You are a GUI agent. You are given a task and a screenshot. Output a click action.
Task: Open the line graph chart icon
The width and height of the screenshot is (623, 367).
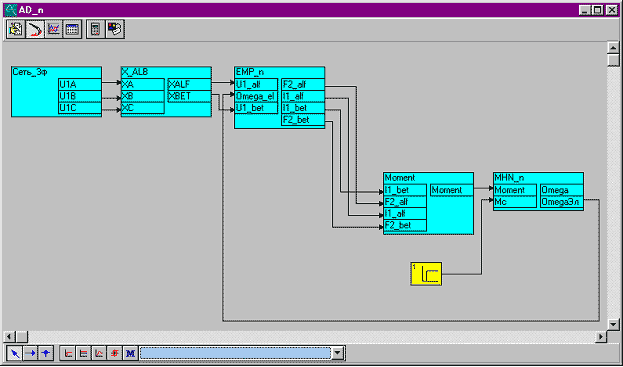click(x=53, y=29)
